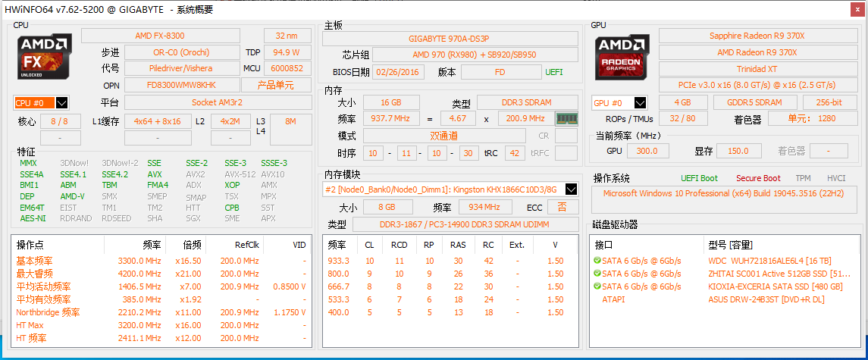Click the status icon beside the KIOXIA SSD
This screenshot has width=868, height=360.
(597, 286)
